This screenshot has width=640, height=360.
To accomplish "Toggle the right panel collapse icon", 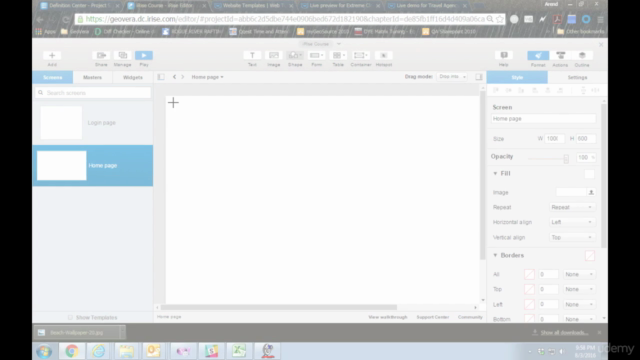I will pyautogui.click(x=479, y=77).
